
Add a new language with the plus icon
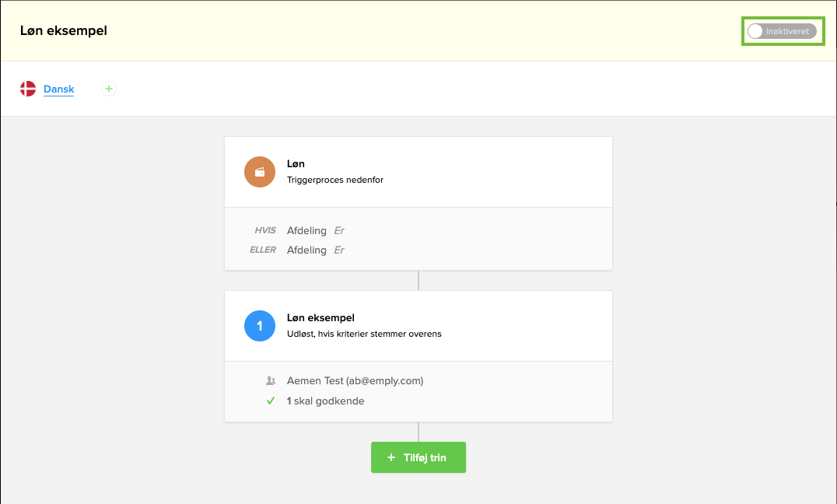point(109,89)
